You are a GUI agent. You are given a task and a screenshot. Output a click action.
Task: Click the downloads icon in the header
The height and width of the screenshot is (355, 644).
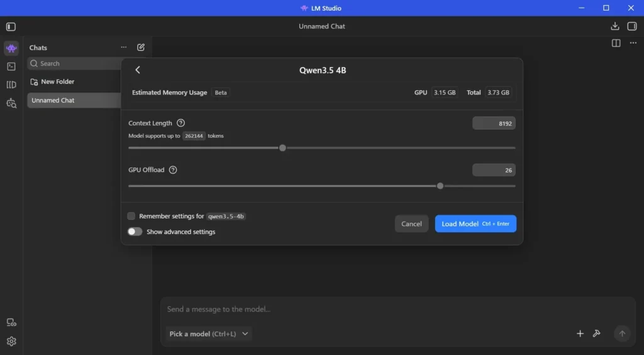615,26
